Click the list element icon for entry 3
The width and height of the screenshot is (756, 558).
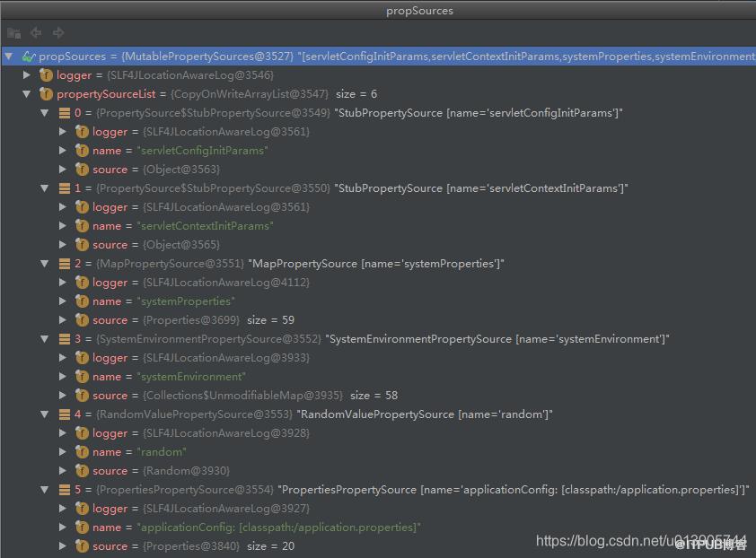point(64,339)
